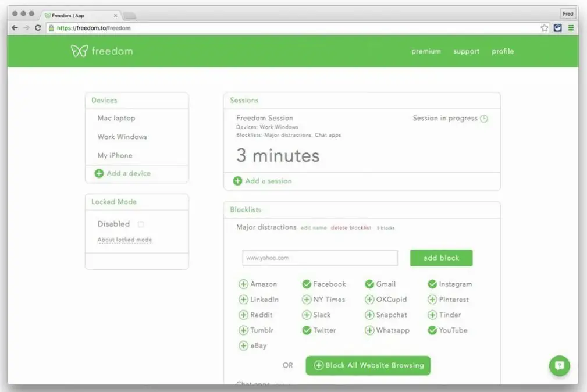Click the browser address bar URL

94,28
